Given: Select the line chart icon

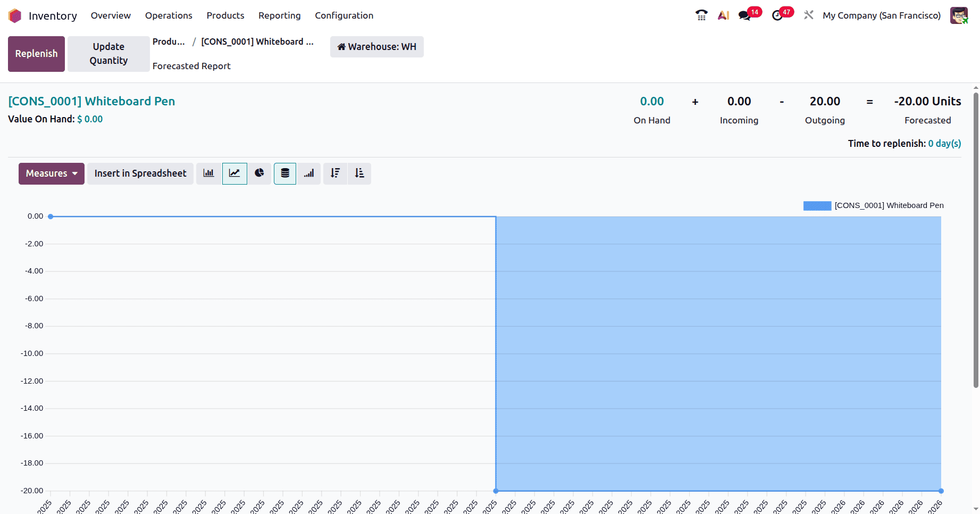Looking at the screenshot, I should [x=234, y=173].
